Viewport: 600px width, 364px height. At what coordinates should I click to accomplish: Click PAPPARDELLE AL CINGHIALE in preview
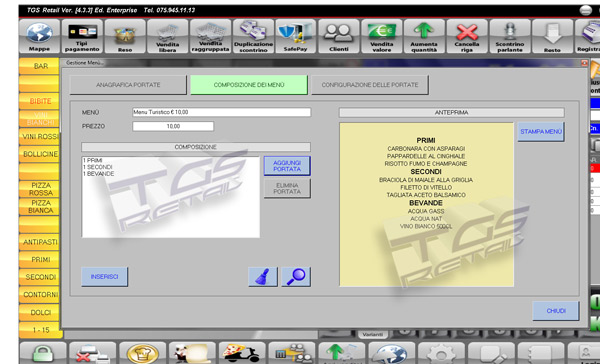click(426, 156)
